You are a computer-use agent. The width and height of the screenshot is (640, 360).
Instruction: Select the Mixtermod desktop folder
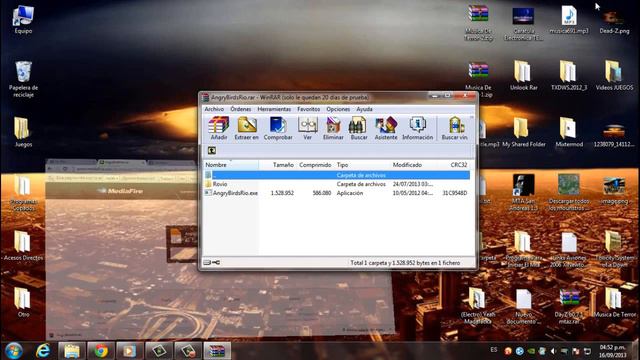pyautogui.click(x=569, y=132)
